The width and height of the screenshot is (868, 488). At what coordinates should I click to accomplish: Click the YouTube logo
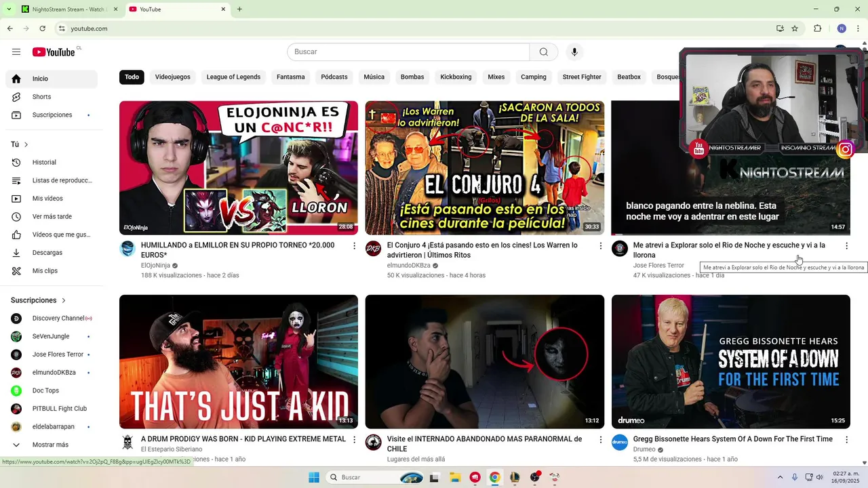coord(54,52)
